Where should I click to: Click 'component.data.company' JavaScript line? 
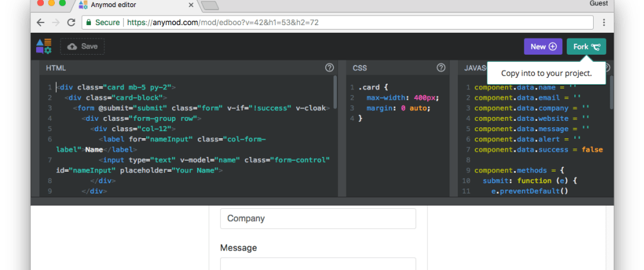click(531, 108)
